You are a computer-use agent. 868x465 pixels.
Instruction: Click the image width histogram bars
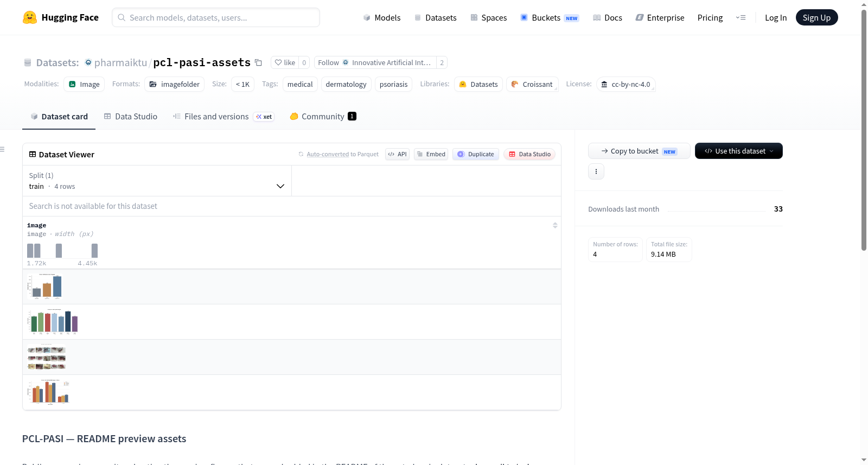[62, 251]
